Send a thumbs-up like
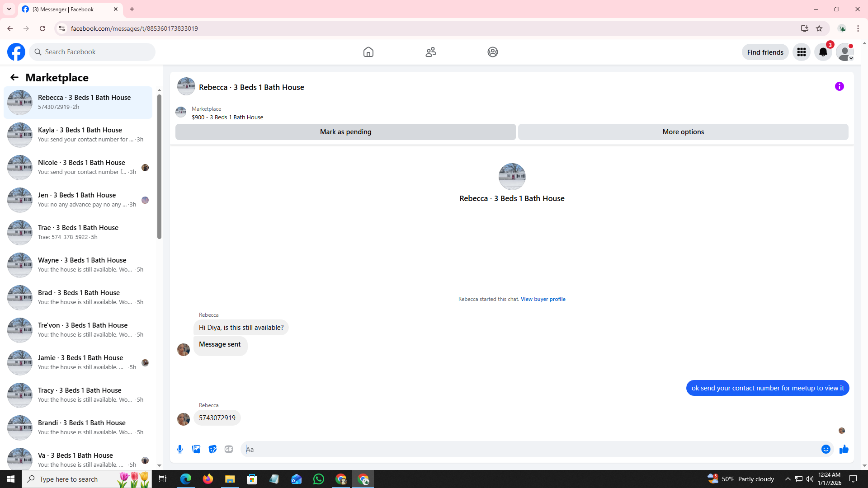Screen dimensions: 868x488 tap(844, 449)
